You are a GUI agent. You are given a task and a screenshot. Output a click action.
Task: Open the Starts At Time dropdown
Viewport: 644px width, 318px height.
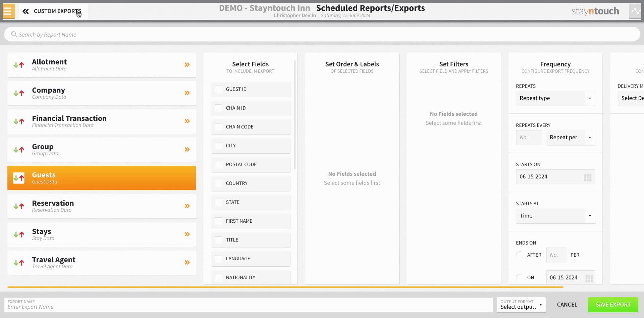pyautogui.click(x=555, y=216)
